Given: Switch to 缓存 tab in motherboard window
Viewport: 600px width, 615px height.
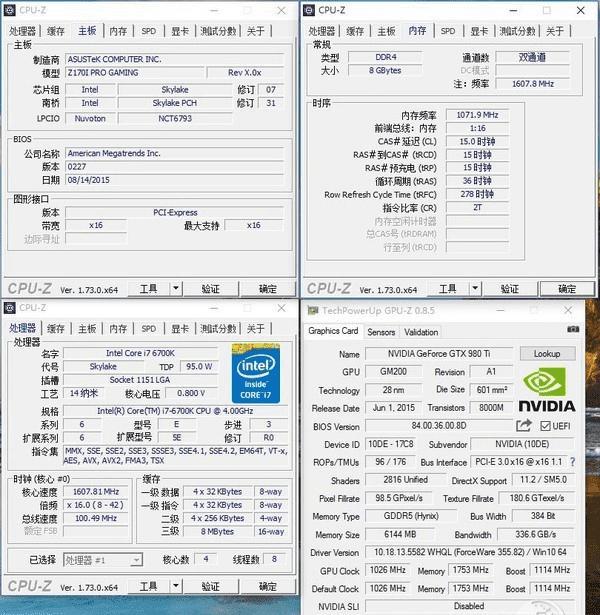Looking at the screenshot, I should pos(56,31).
